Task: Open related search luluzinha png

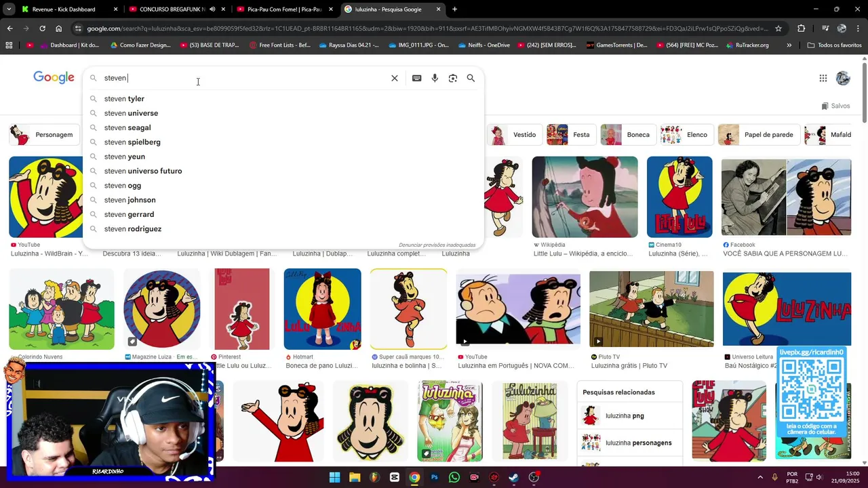Action: point(630,415)
